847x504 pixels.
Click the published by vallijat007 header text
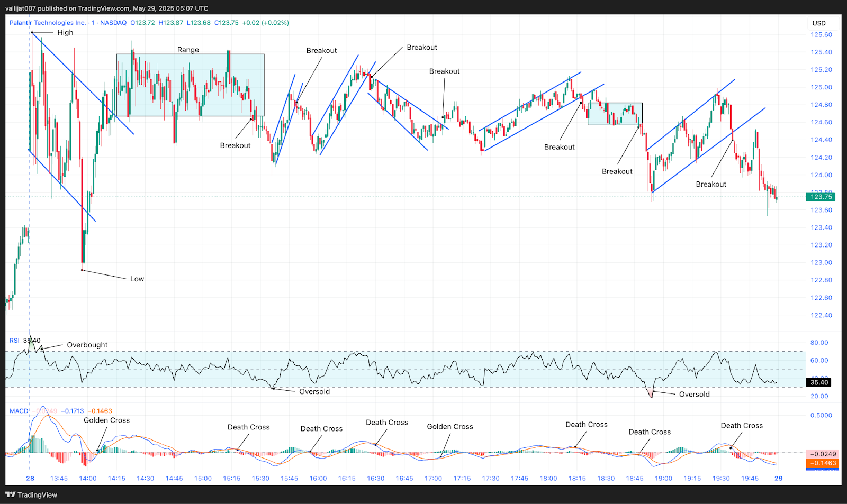(x=106, y=8)
